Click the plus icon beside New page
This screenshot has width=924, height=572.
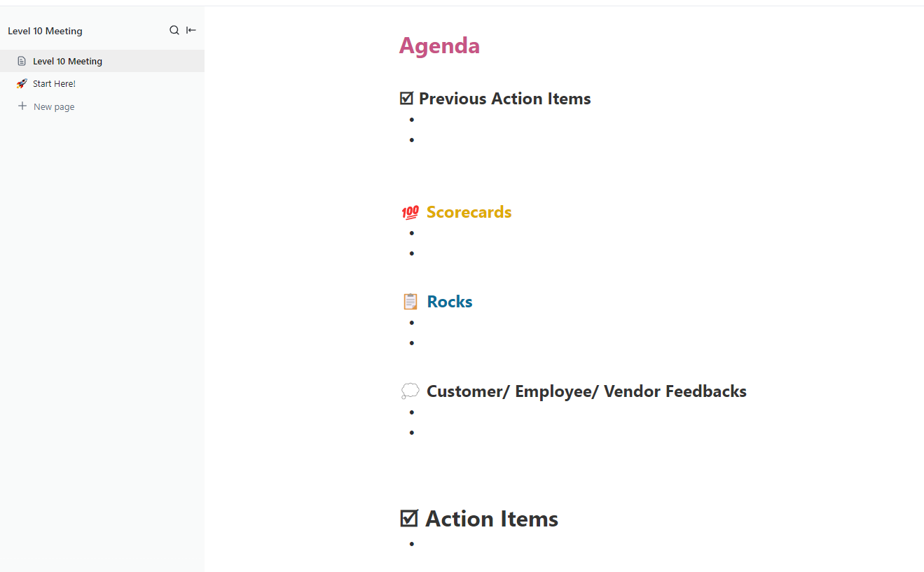[x=22, y=106]
